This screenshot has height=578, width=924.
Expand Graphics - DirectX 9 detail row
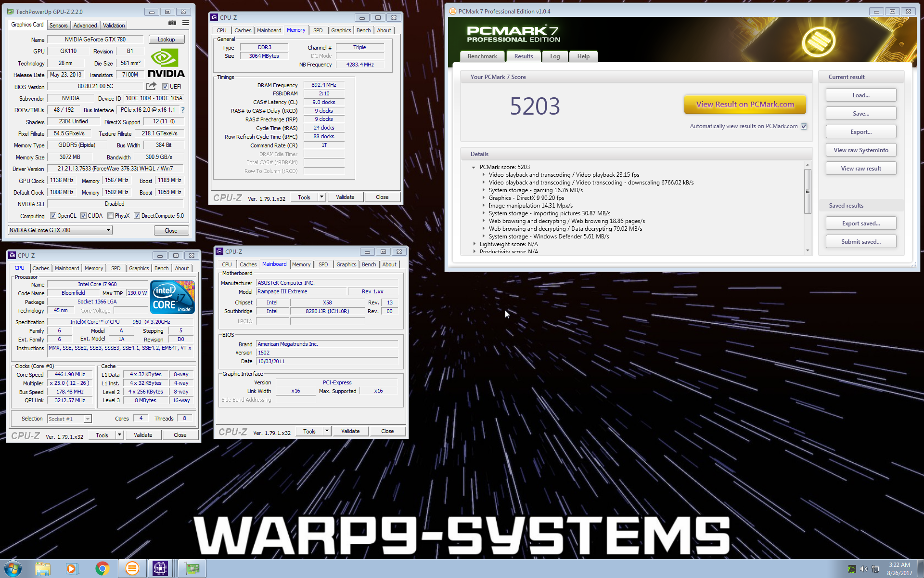click(x=483, y=198)
